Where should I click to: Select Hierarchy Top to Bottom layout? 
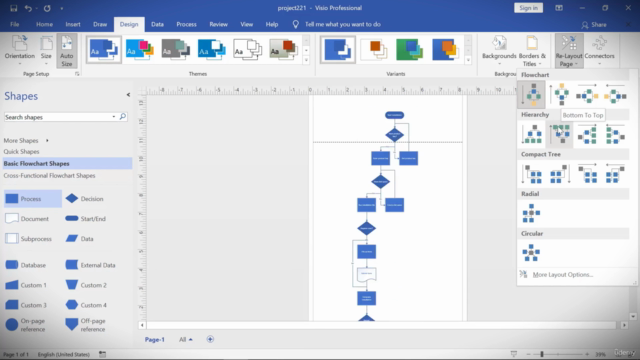click(531, 134)
